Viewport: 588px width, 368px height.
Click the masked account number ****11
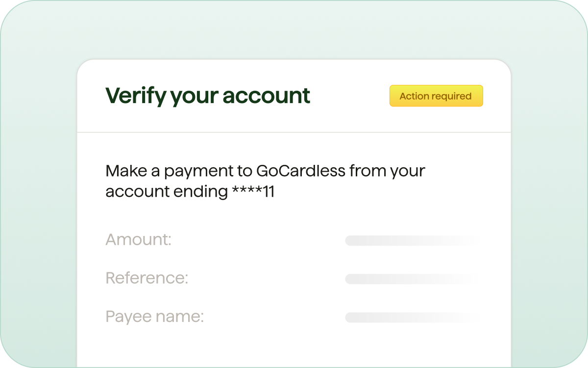click(253, 192)
